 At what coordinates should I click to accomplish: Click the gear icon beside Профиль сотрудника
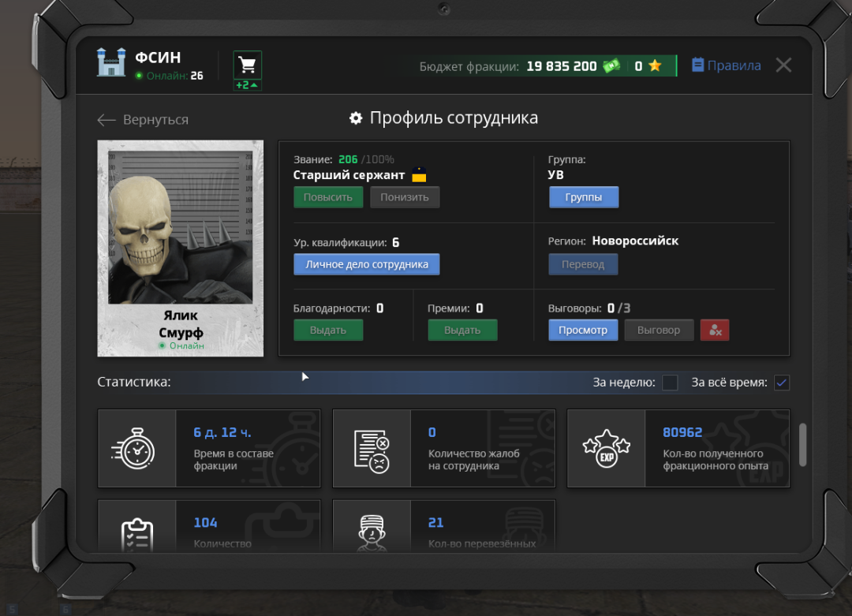(x=356, y=118)
